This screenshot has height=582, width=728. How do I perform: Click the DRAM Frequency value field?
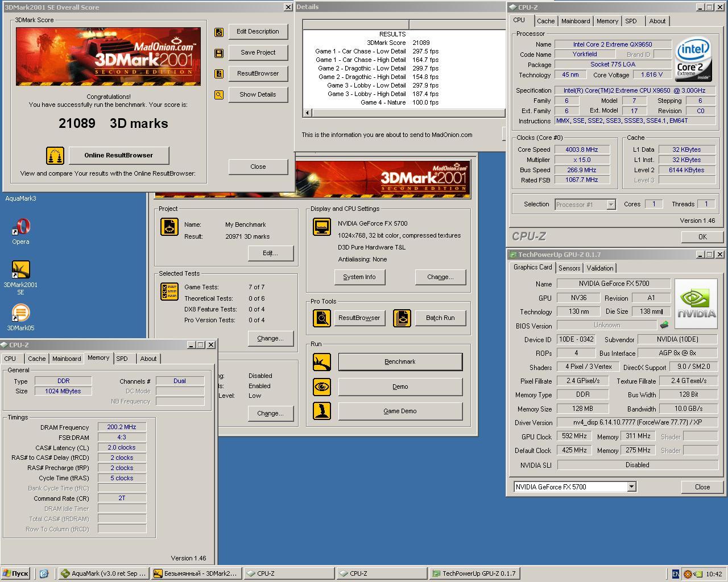click(122, 427)
